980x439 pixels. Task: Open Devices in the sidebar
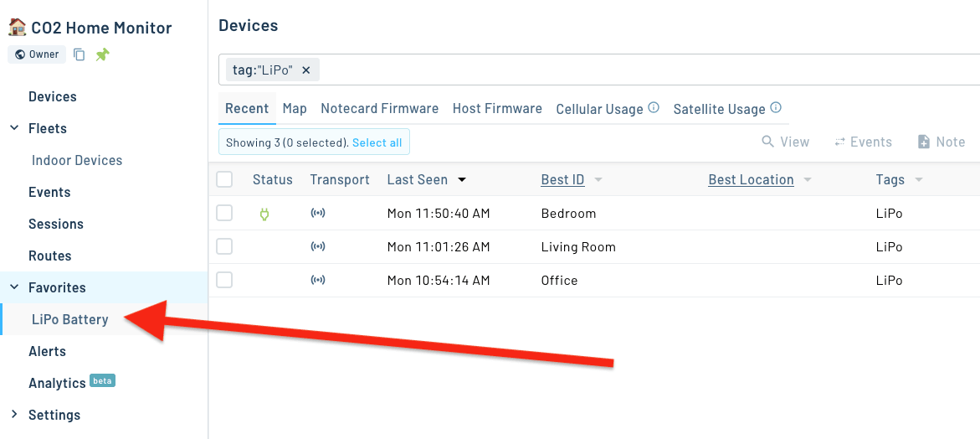coord(53,97)
